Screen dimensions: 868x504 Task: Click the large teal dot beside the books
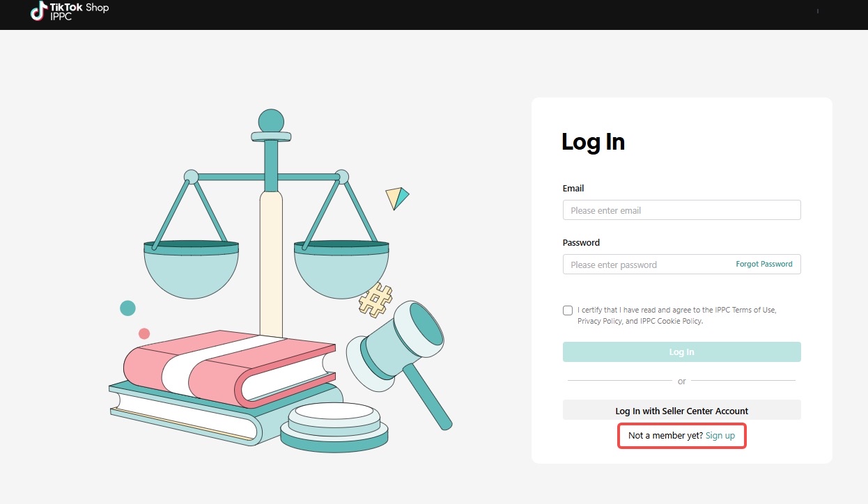pos(127,308)
